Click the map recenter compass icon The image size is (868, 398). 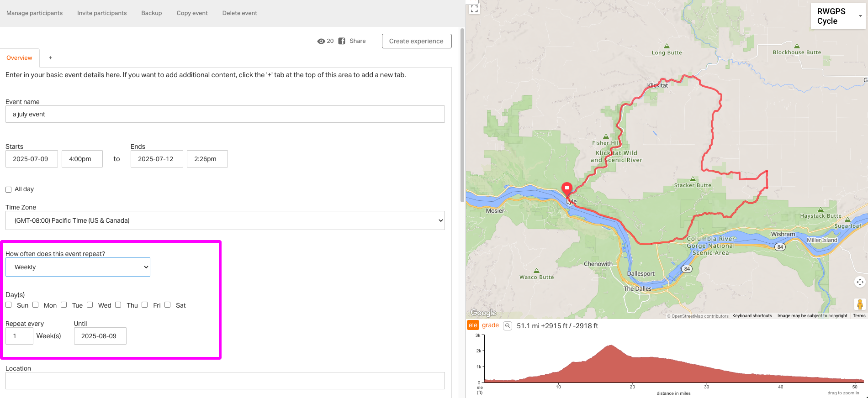pos(860,282)
